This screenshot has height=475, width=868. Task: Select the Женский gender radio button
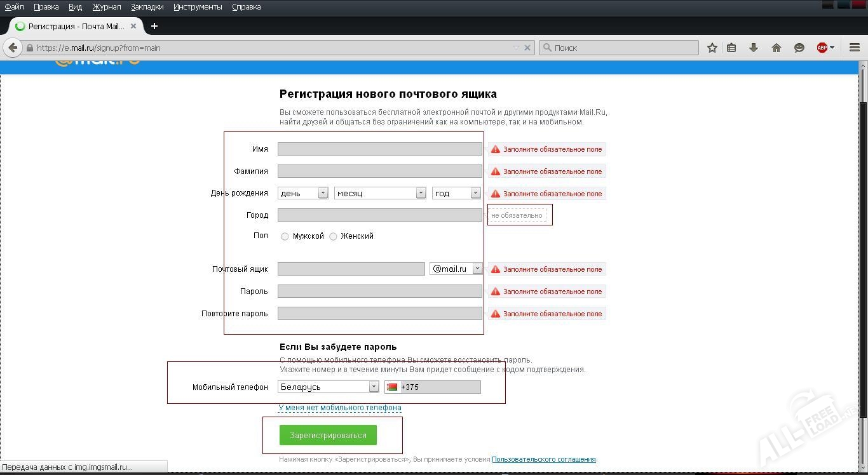click(x=333, y=236)
